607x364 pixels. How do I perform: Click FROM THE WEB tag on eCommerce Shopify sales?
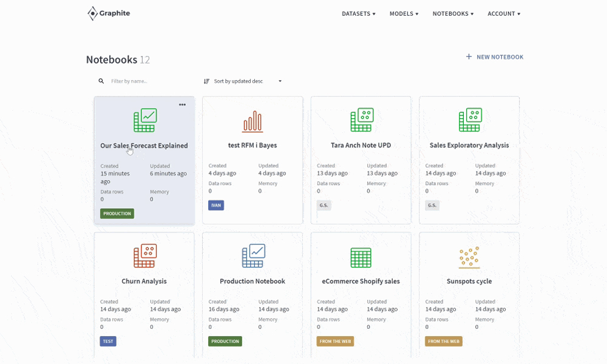click(x=335, y=341)
